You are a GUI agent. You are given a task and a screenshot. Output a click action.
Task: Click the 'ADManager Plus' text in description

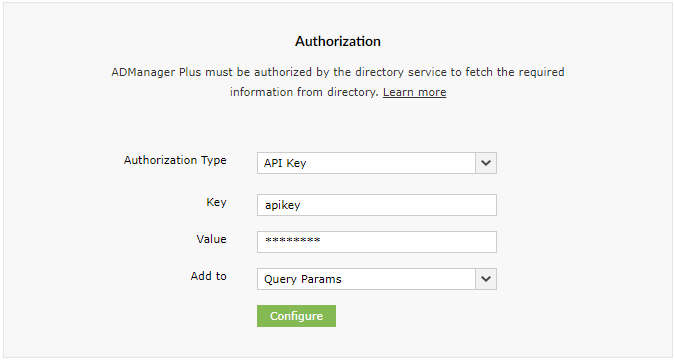point(156,72)
